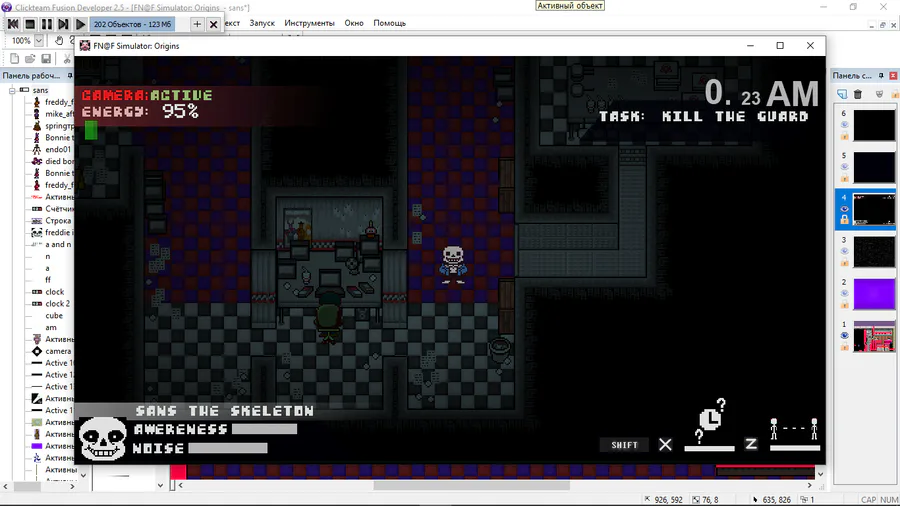Select the hand pan tool

[x=59, y=41]
